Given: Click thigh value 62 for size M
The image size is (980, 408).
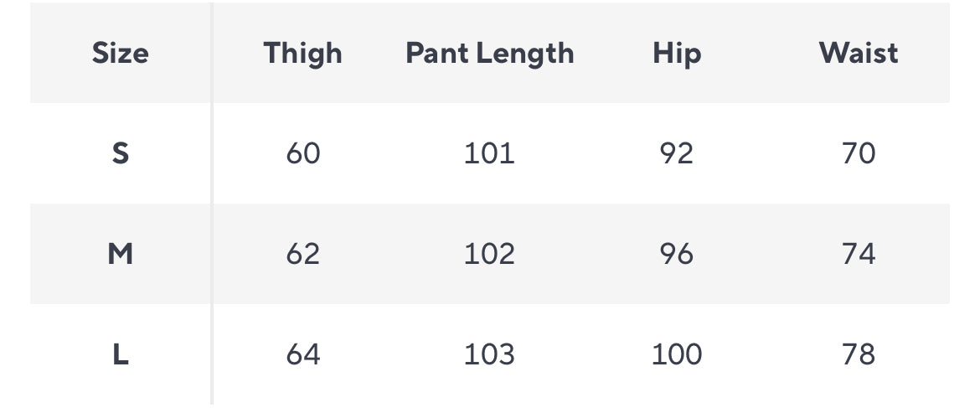Looking at the screenshot, I should pos(302,254).
